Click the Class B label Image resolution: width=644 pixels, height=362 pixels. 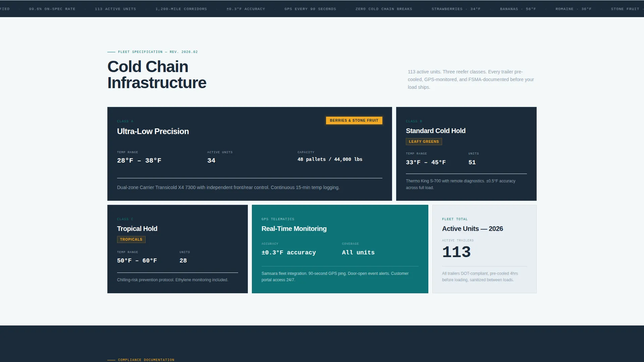click(x=414, y=121)
